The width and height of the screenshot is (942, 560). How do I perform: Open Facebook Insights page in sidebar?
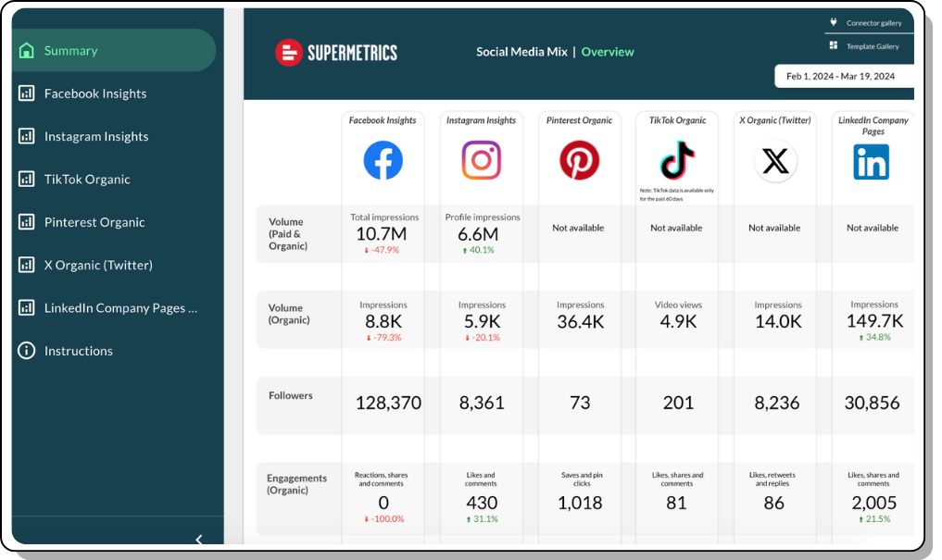(95, 93)
